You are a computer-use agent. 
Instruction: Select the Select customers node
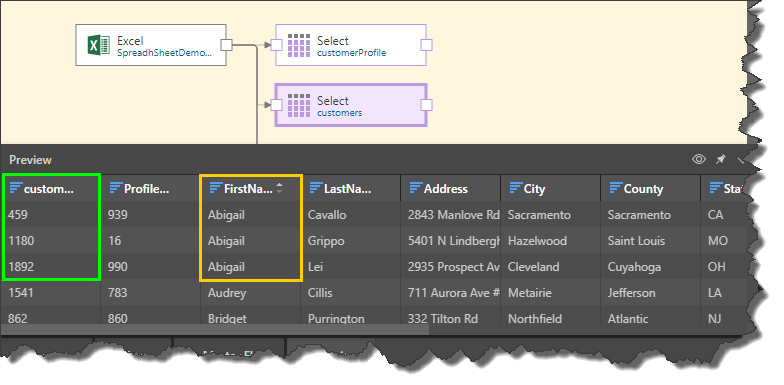click(x=351, y=105)
